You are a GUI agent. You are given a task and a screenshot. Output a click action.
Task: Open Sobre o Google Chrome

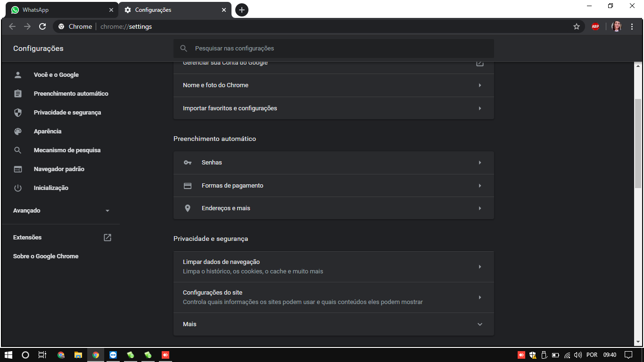tap(46, 256)
